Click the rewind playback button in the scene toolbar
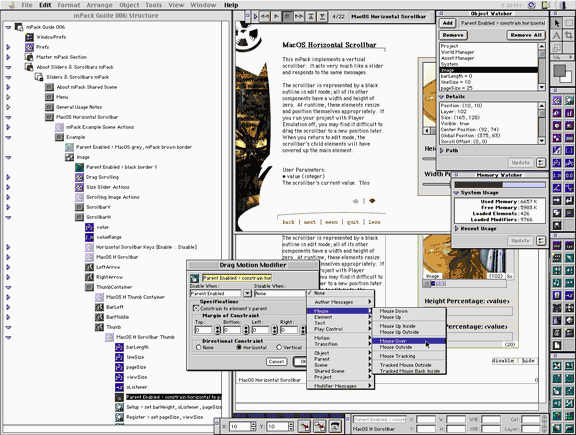Image resolution: width=576 pixels, height=435 pixels. tap(264, 17)
